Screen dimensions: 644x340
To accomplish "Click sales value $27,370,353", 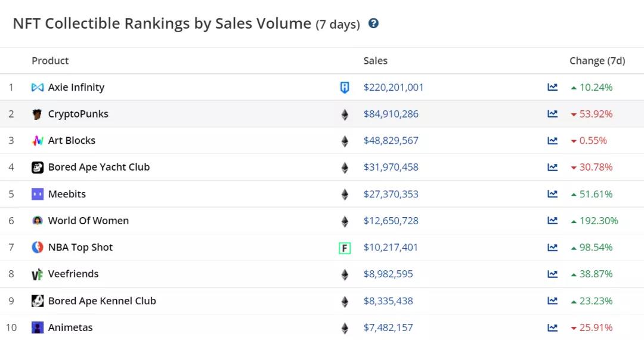I will [391, 194].
